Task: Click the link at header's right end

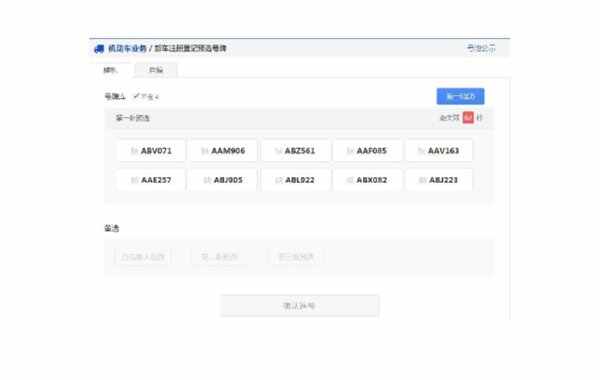Action: pyautogui.click(x=481, y=48)
